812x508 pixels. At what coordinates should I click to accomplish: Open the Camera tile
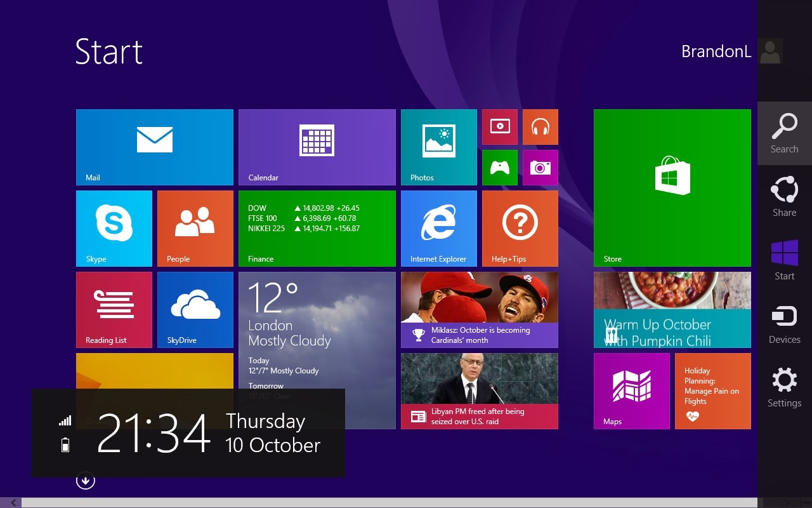coord(540,168)
